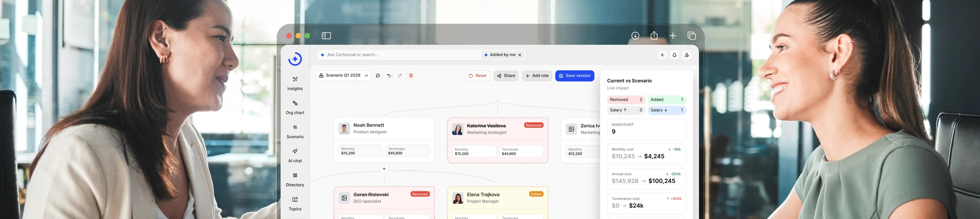This screenshot has width=980, height=219.
Task: Open the browser share sheet icon
Action: [x=654, y=35]
